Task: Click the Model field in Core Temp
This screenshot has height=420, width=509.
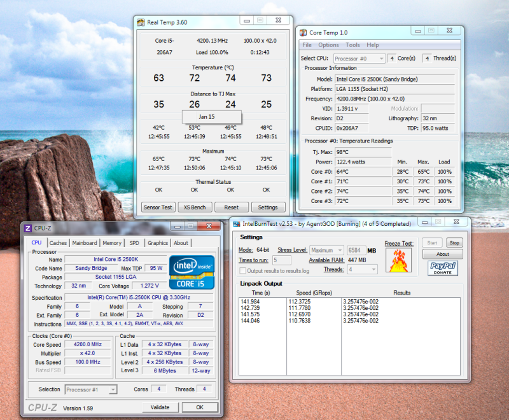Action: pos(394,79)
